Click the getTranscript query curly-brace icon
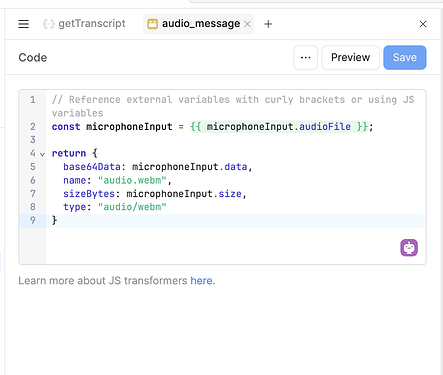443x375 pixels. (x=49, y=24)
